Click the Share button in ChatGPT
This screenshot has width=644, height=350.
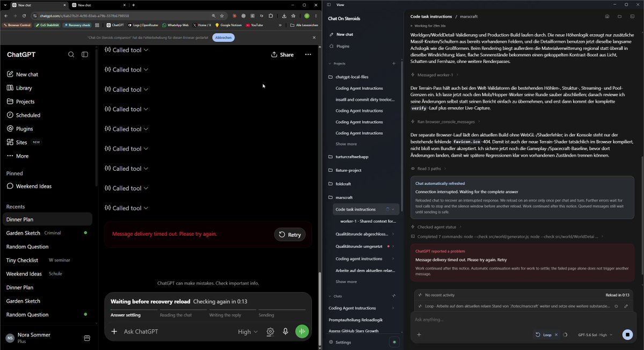[x=282, y=54]
